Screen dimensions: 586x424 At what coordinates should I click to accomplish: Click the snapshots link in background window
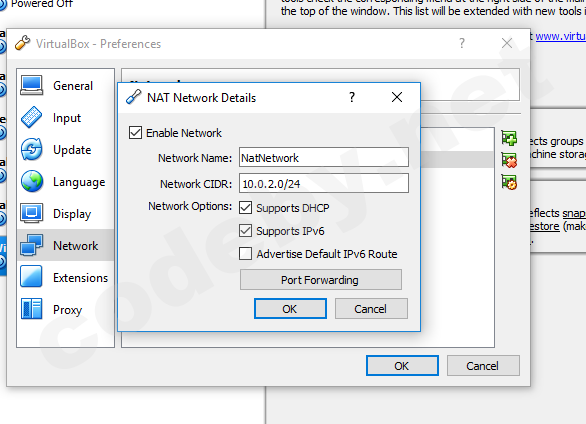574,213
